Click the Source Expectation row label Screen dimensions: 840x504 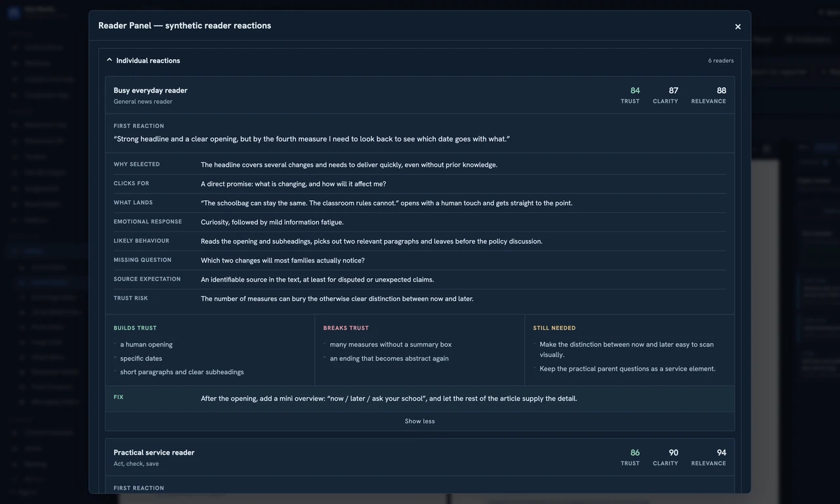147,280
